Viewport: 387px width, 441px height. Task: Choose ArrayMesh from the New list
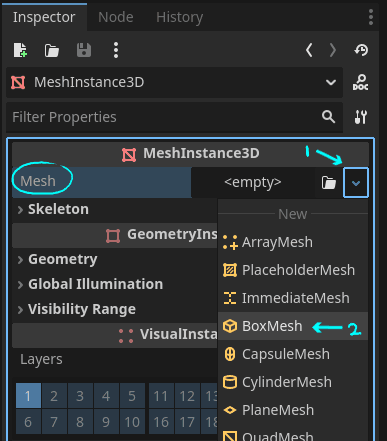293,242
